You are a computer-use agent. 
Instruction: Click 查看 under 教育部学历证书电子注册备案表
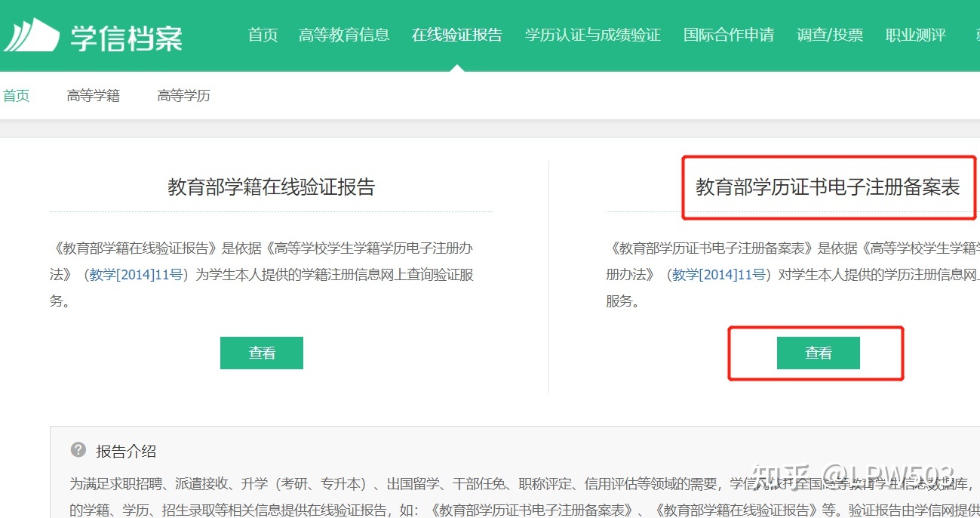[819, 353]
